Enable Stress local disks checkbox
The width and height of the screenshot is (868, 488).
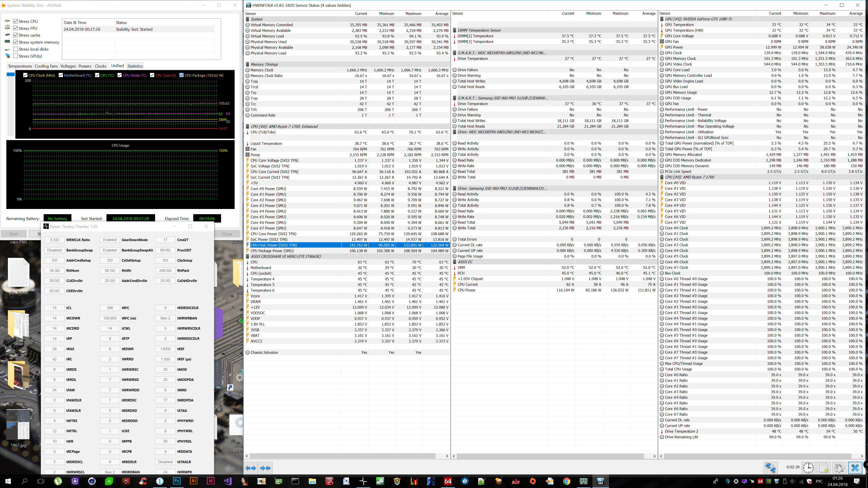pyautogui.click(x=16, y=49)
